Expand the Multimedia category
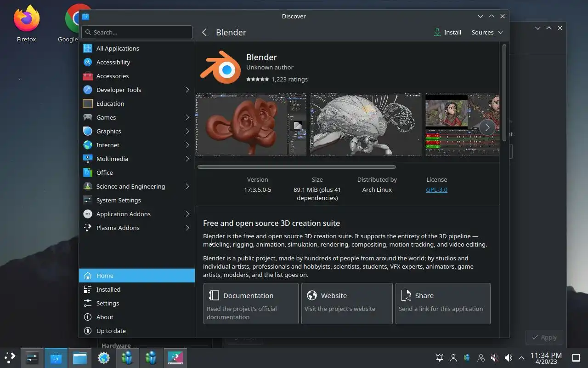 [x=187, y=159]
